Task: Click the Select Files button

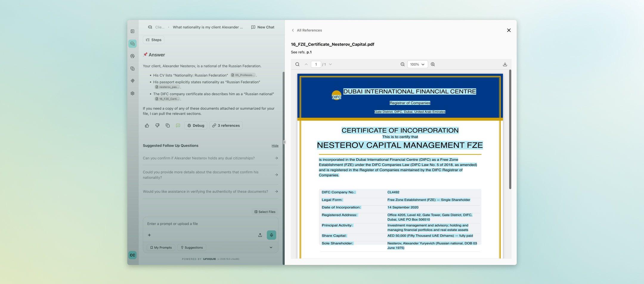Action: [x=265, y=212]
